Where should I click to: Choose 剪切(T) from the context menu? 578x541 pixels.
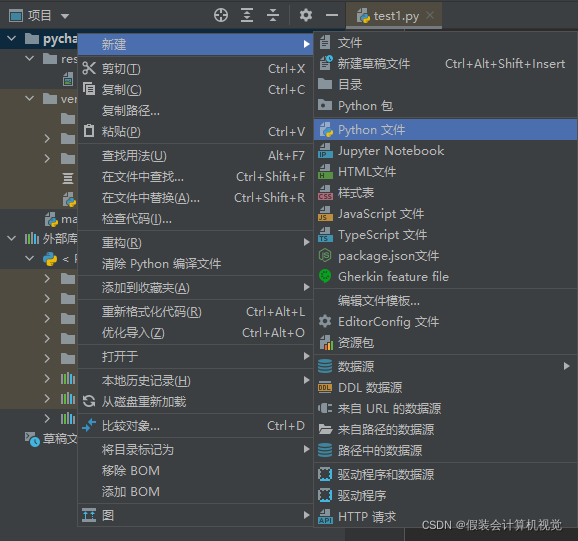(x=195, y=69)
